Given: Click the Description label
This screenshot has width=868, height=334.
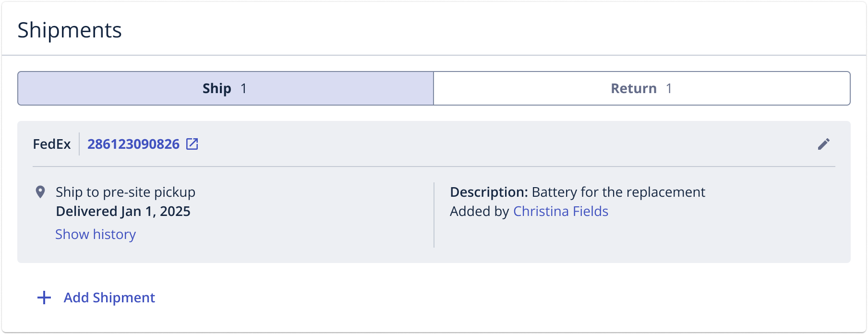Looking at the screenshot, I should [x=489, y=192].
